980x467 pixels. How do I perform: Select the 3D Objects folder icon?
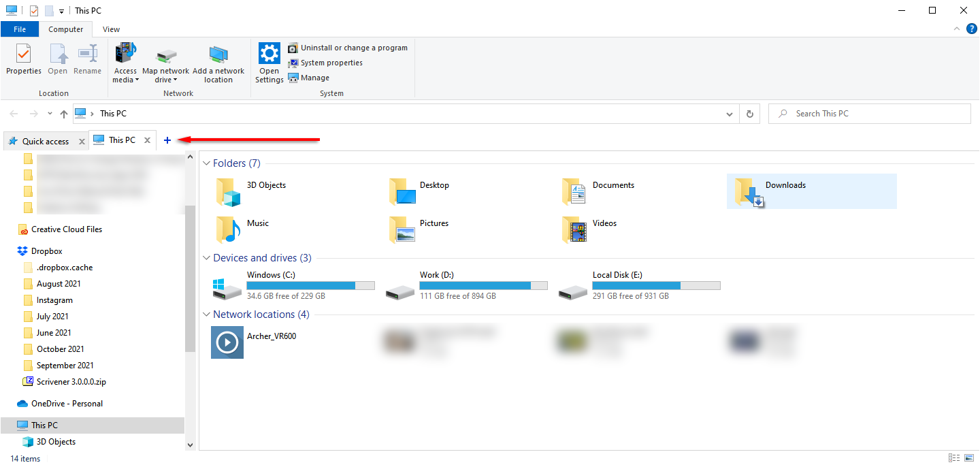229,193
